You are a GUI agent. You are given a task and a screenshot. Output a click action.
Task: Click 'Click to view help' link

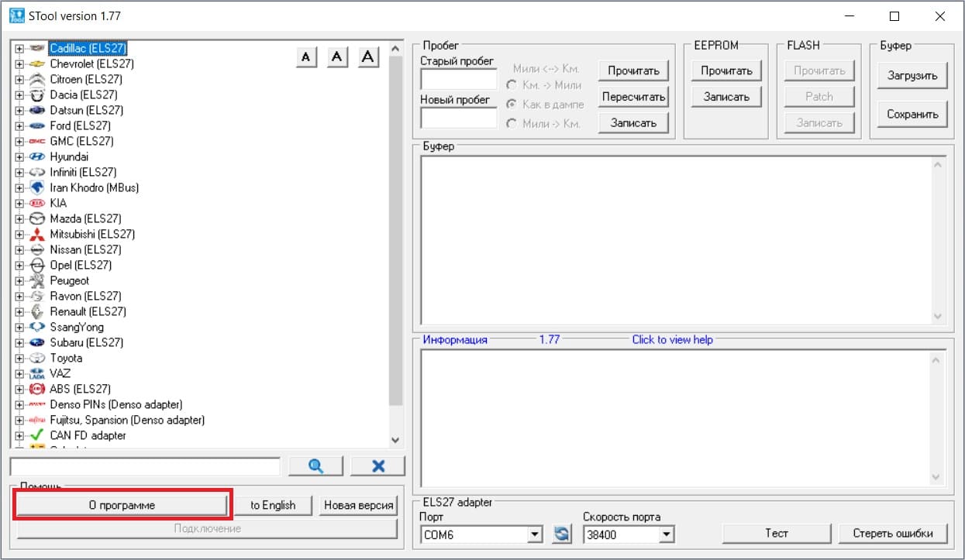tap(672, 339)
